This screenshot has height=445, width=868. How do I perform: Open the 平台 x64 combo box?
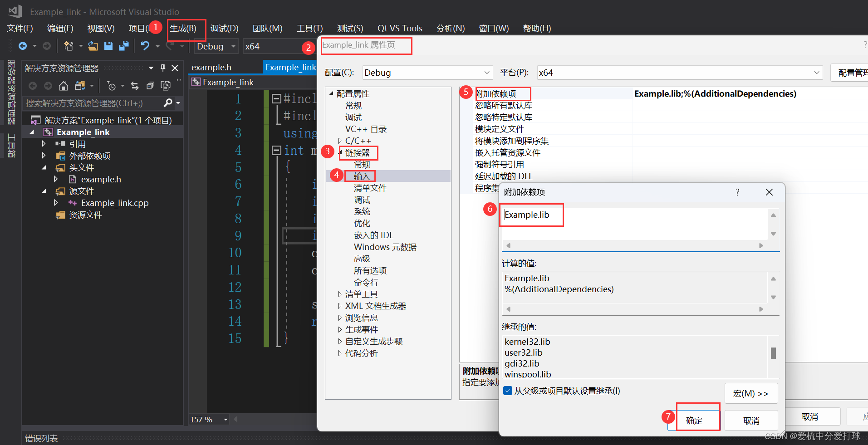tap(680, 73)
